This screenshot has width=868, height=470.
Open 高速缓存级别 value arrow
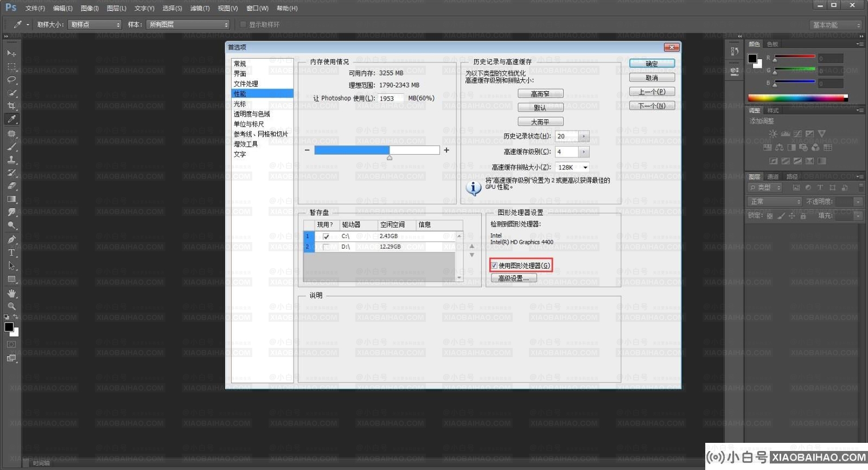(584, 152)
